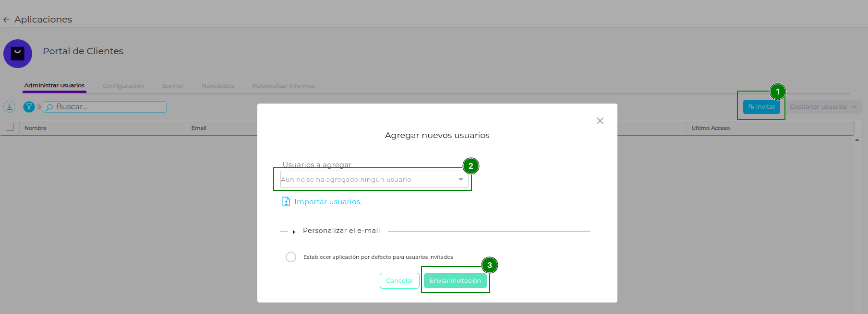Switch to the Configuración tab

pyautogui.click(x=123, y=86)
